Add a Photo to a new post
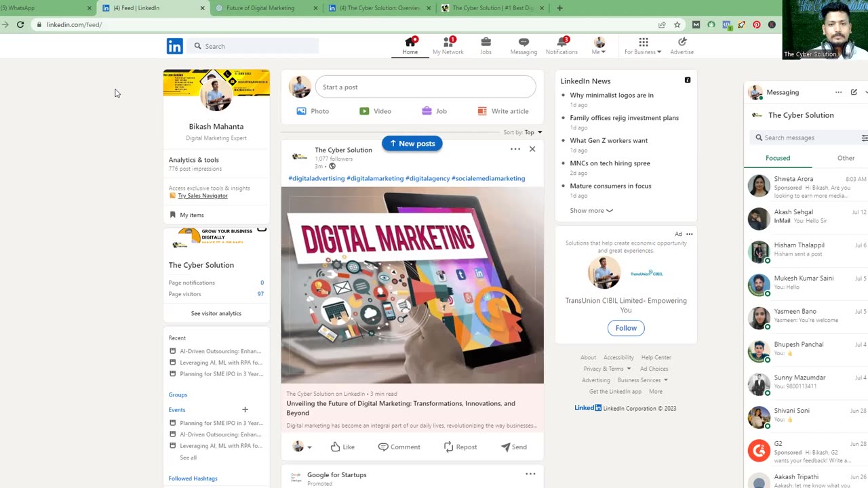868x488 pixels. click(313, 111)
